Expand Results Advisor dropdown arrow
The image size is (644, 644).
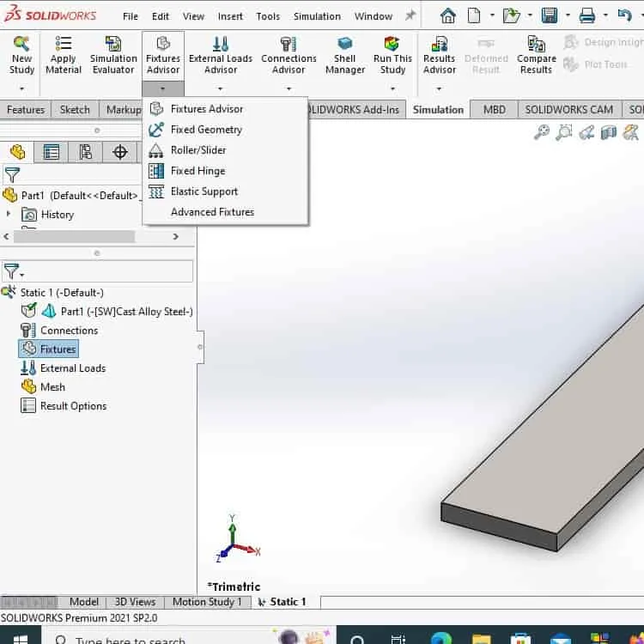click(x=439, y=88)
